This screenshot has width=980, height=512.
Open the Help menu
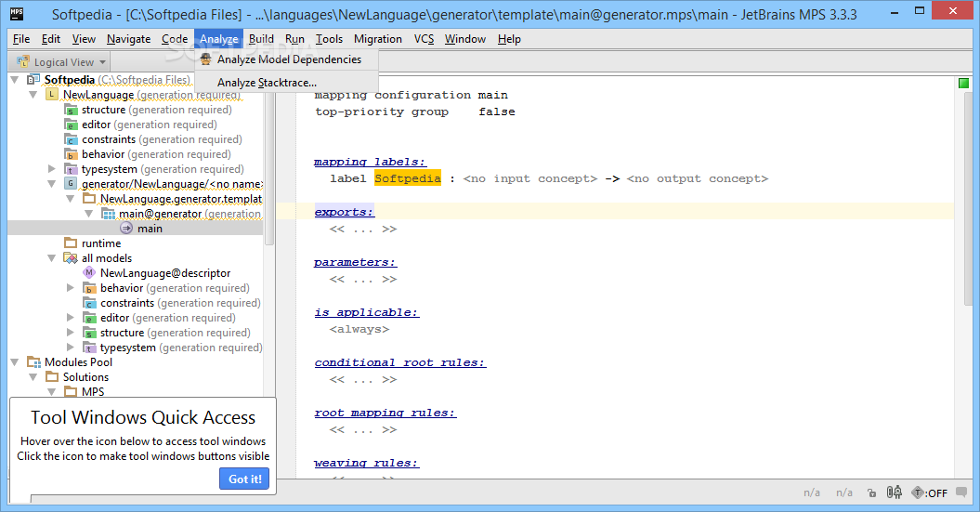coord(509,39)
